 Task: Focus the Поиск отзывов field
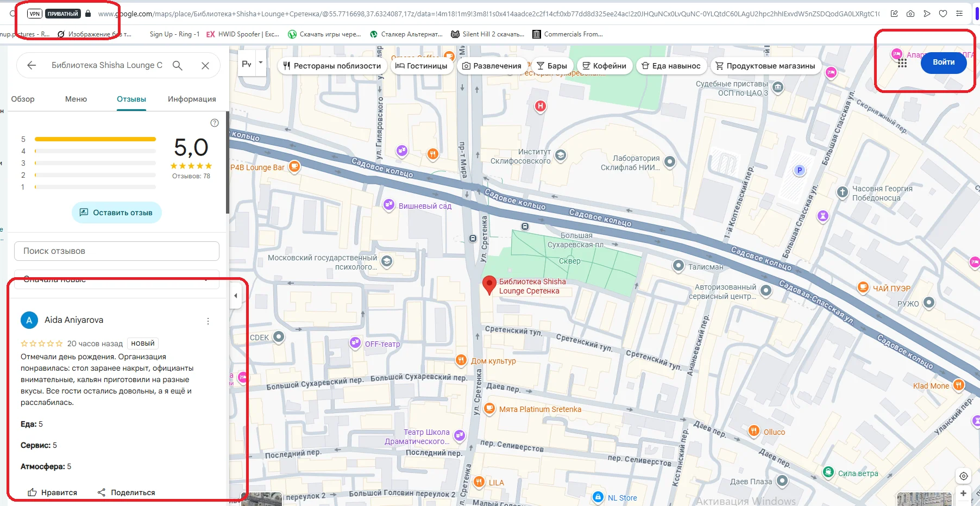click(x=117, y=251)
